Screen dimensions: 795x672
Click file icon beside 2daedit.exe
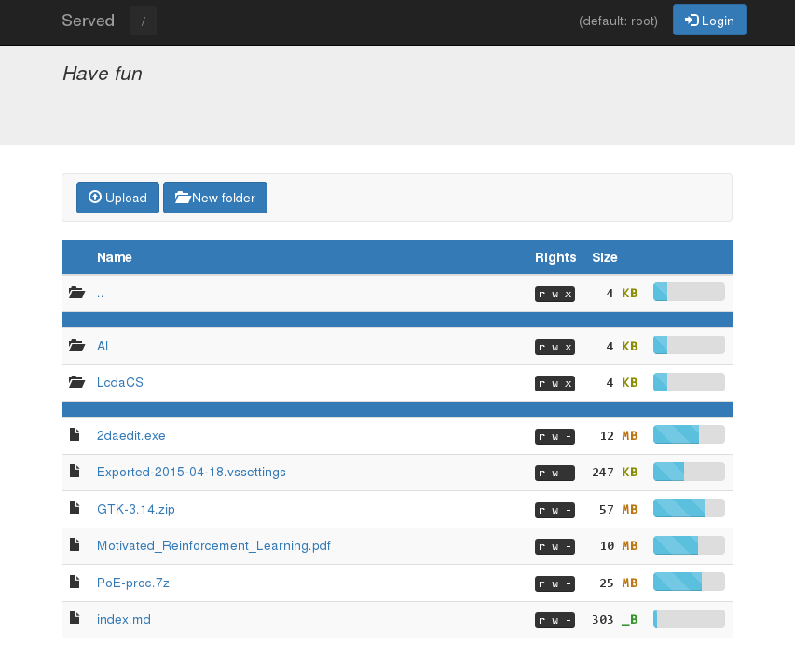pyautogui.click(x=75, y=434)
